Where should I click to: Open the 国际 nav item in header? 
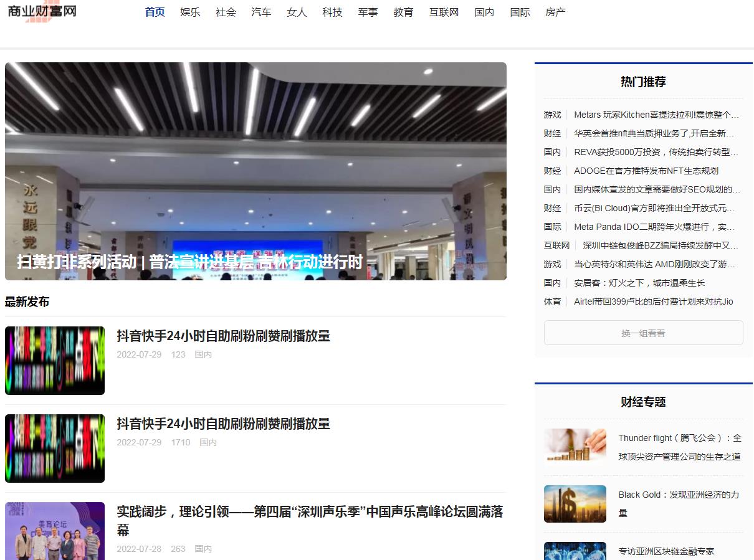tap(520, 12)
